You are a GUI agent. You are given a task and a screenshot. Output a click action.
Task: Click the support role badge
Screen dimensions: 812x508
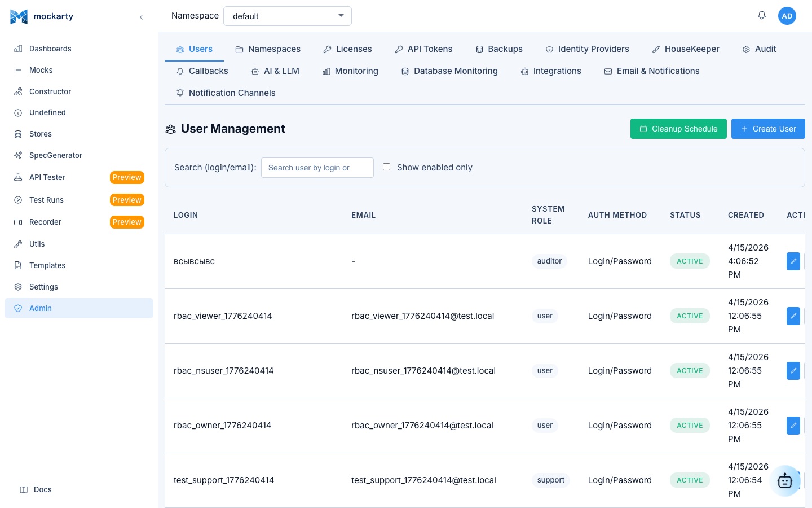pyautogui.click(x=550, y=480)
